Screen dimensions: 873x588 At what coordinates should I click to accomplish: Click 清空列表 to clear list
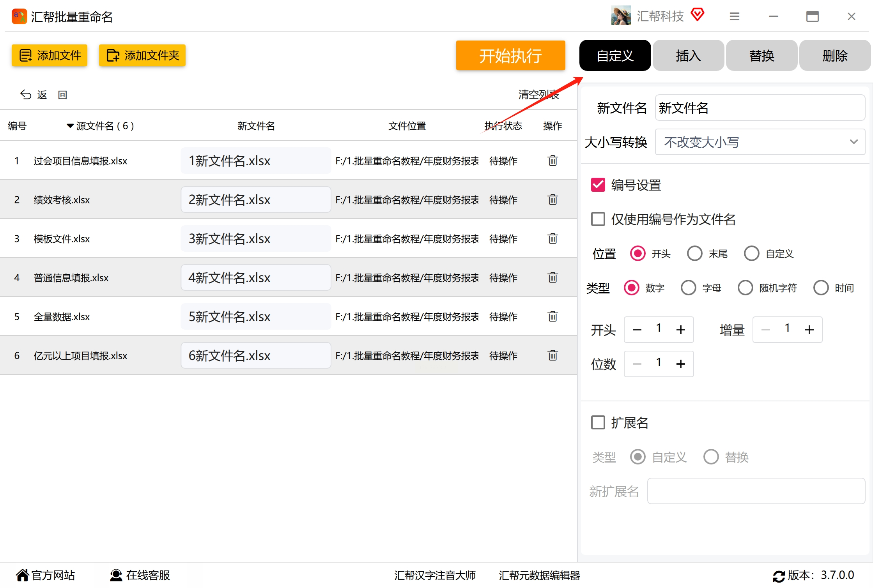pyautogui.click(x=538, y=95)
